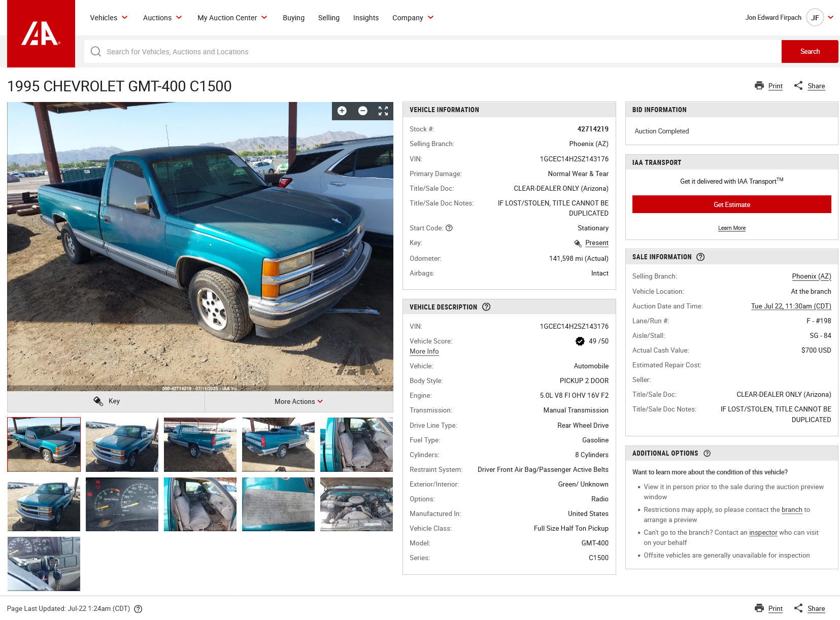Click the bottom Share link
Viewport: 840px width, 620px height.
point(816,608)
